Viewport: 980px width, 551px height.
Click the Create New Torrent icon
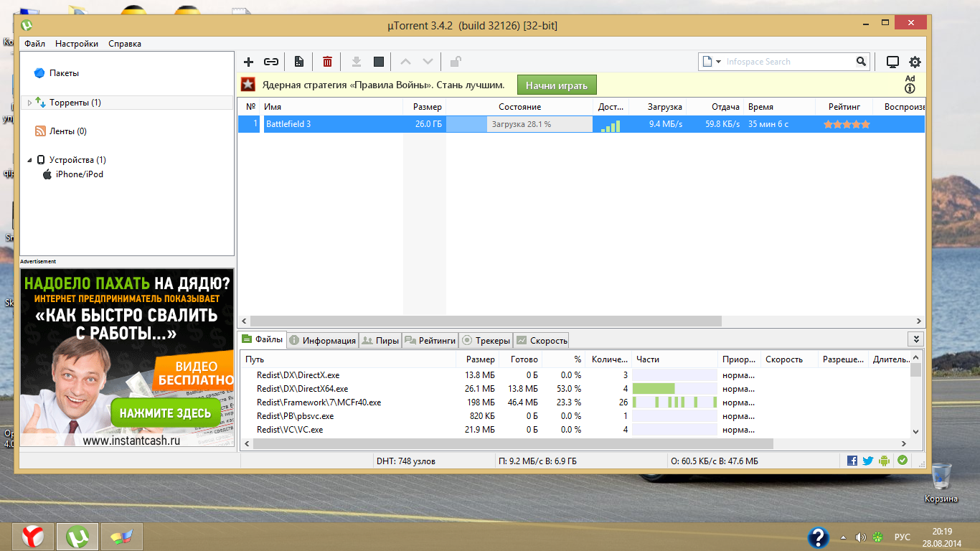[x=299, y=62]
